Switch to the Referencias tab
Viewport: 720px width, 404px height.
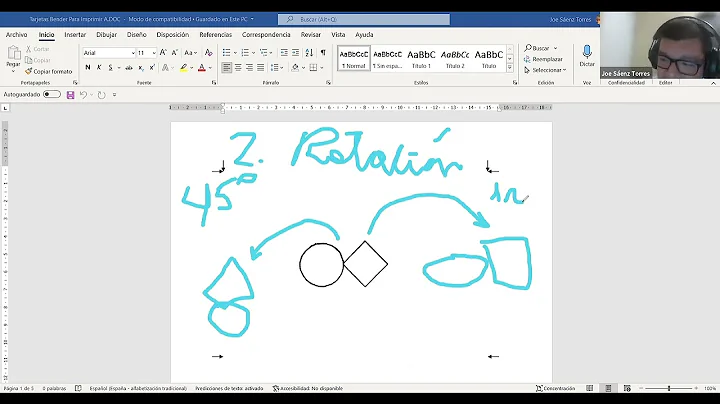click(215, 35)
